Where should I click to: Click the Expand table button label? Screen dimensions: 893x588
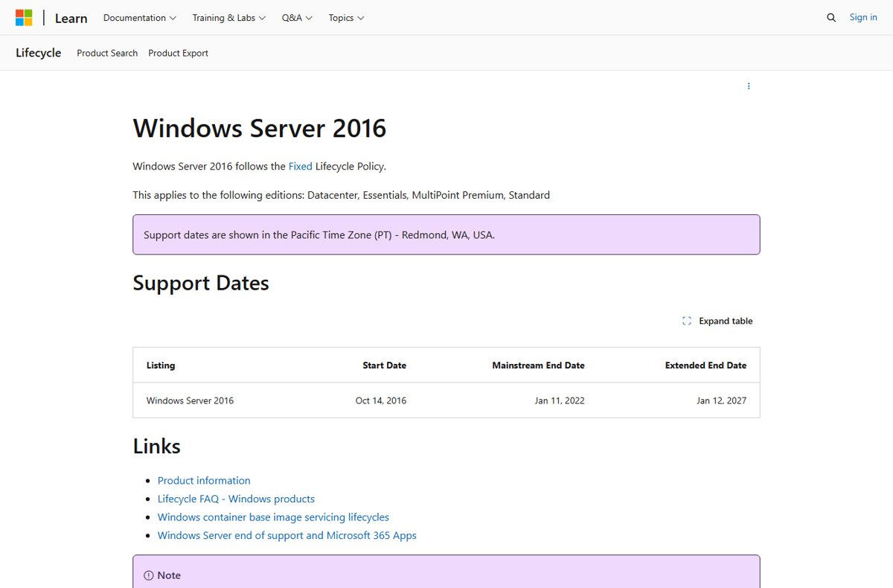[726, 321]
